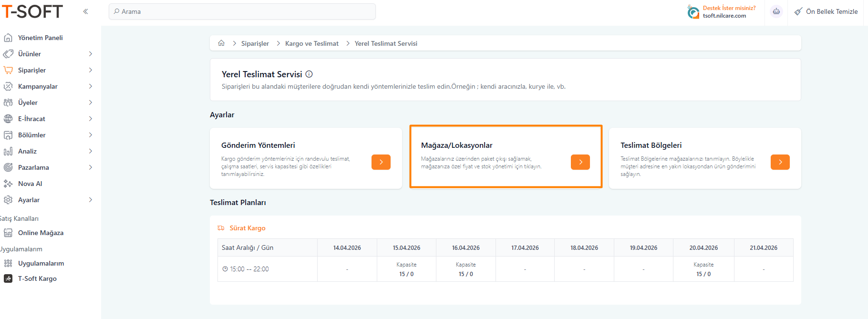
Task: Click the T-Soft Kargo app icon
Action: (x=8, y=278)
